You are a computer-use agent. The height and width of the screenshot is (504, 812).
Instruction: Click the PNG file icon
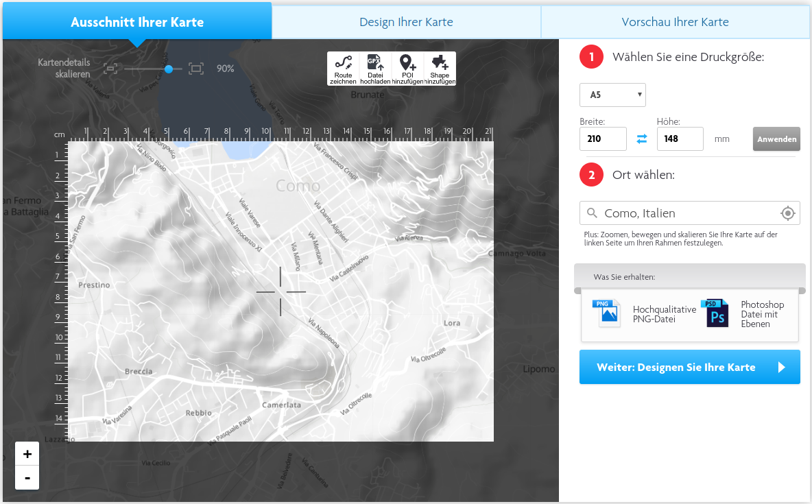(606, 313)
